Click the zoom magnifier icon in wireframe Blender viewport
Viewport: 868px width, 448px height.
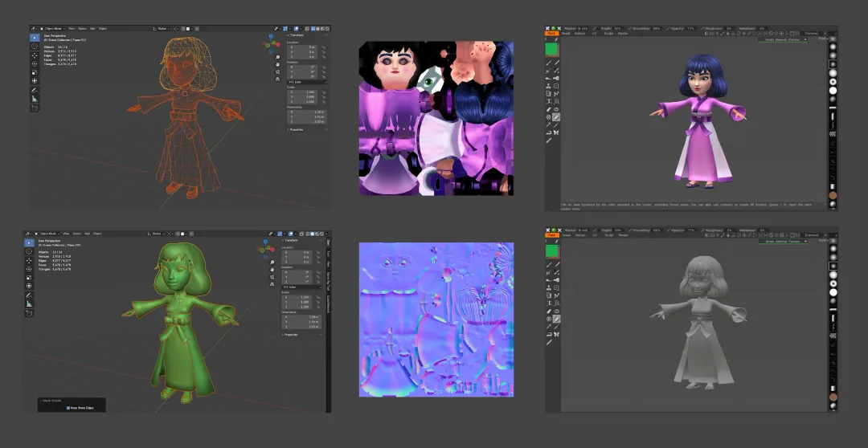click(x=277, y=57)
